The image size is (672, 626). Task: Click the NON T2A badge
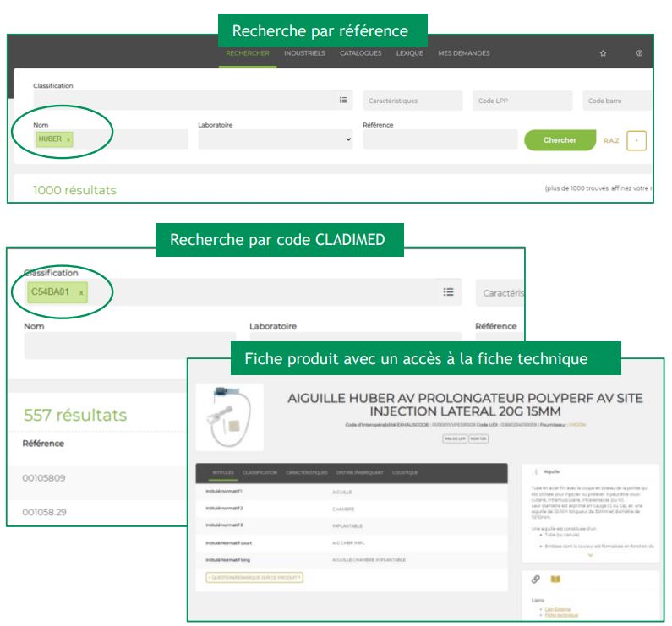(x=478, y=438)
